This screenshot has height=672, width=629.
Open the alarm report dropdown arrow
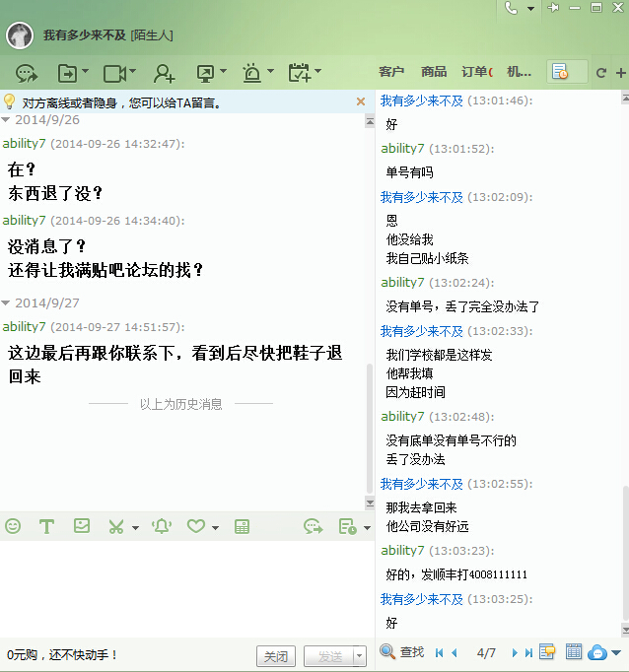[270, 71]
